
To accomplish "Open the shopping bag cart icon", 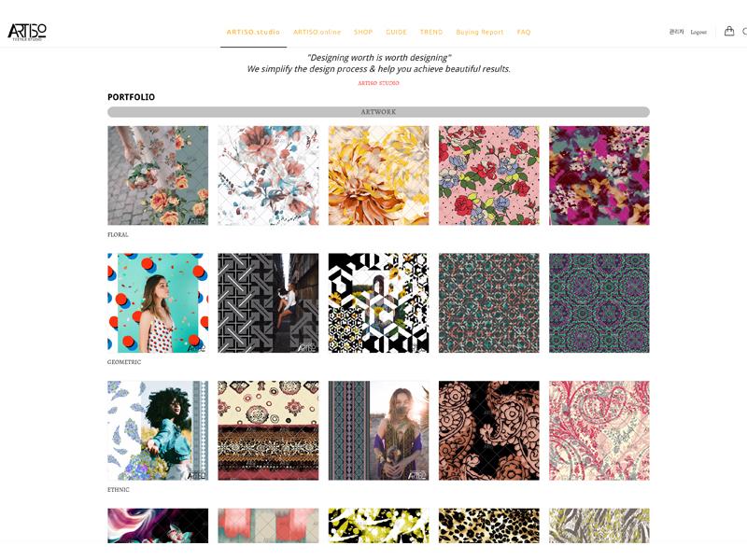I will click(729, 32).
